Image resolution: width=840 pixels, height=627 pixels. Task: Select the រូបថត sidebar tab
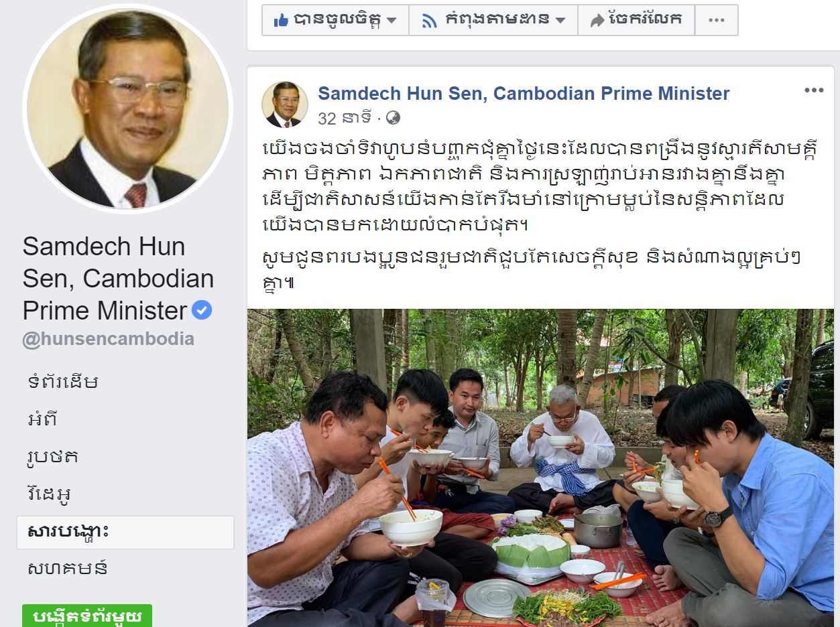coord(53,457)
